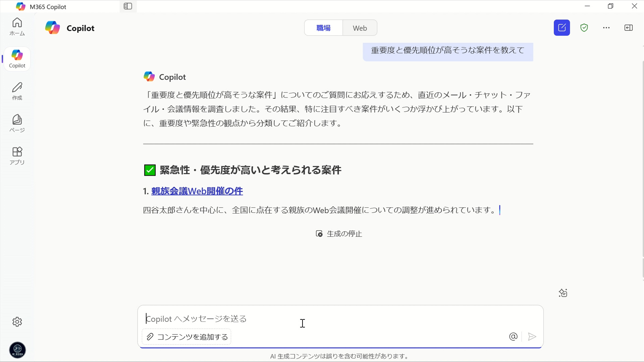Click the @ mention icon
Screen dimensions: 644x362
click(x=513, y=337)
